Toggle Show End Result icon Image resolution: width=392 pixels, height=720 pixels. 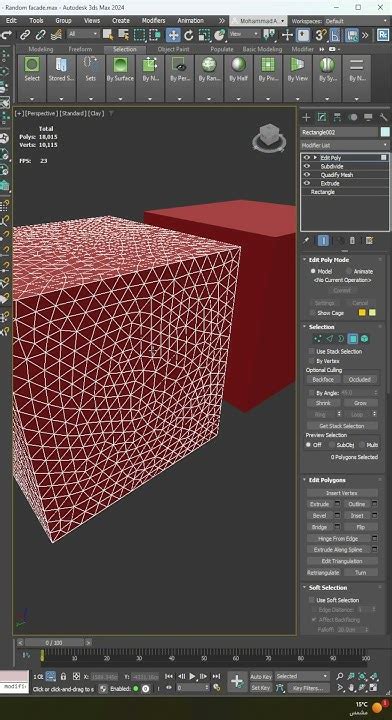(323, 241)
